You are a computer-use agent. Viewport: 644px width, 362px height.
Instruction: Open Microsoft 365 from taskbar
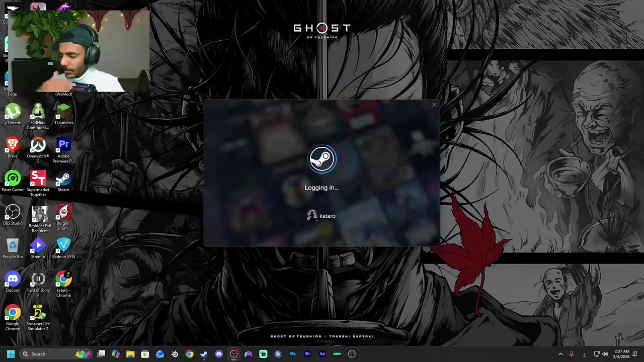pyautogui.click(x=116, y=354)
